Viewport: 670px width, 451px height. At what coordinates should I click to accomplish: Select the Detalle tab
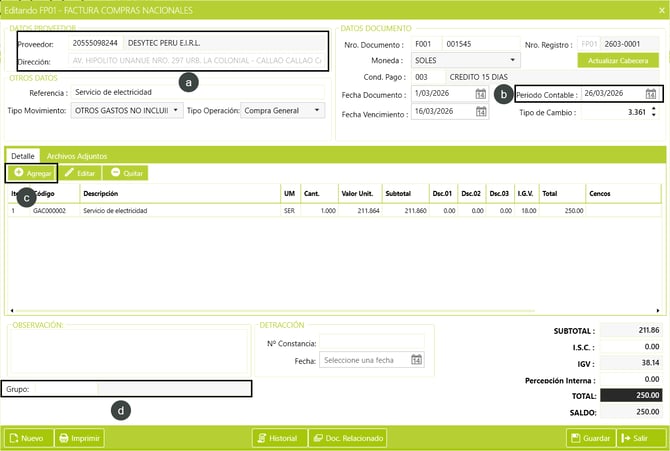click(23, 156)
